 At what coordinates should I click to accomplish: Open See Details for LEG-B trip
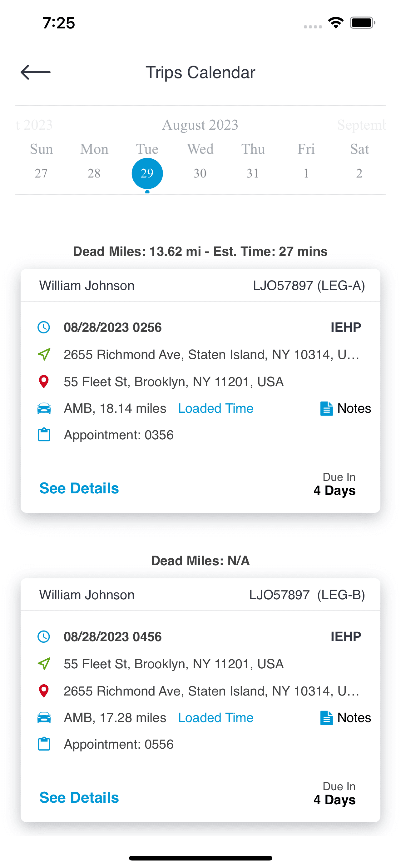coord(79,798)
